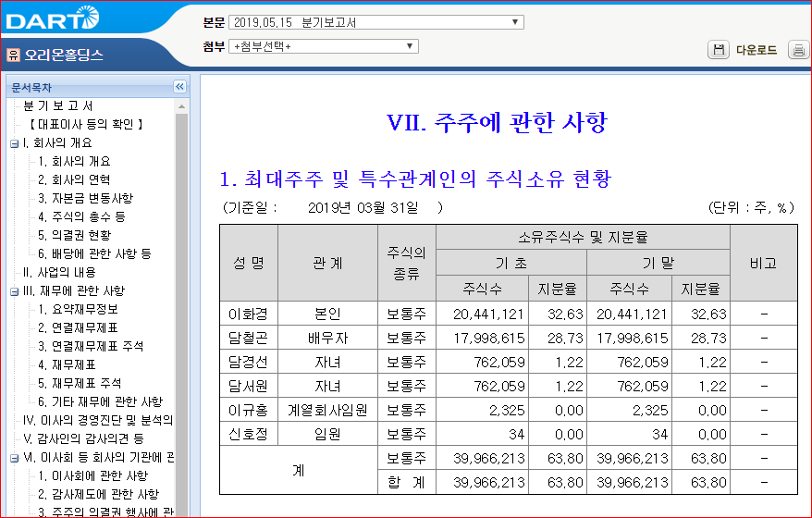Open 1. 회사의 개요 sub-item
Screen dimensions: 812x518
[74, 162]
